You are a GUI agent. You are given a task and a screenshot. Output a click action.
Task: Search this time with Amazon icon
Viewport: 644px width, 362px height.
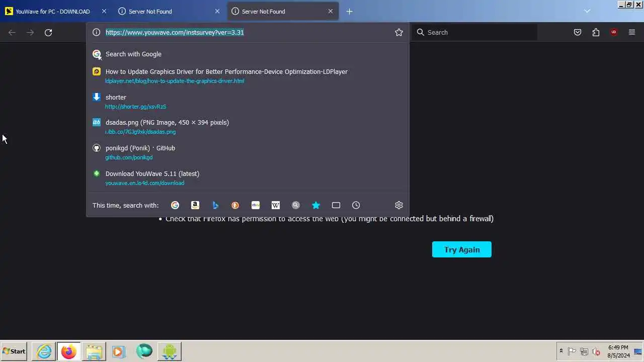195,205
